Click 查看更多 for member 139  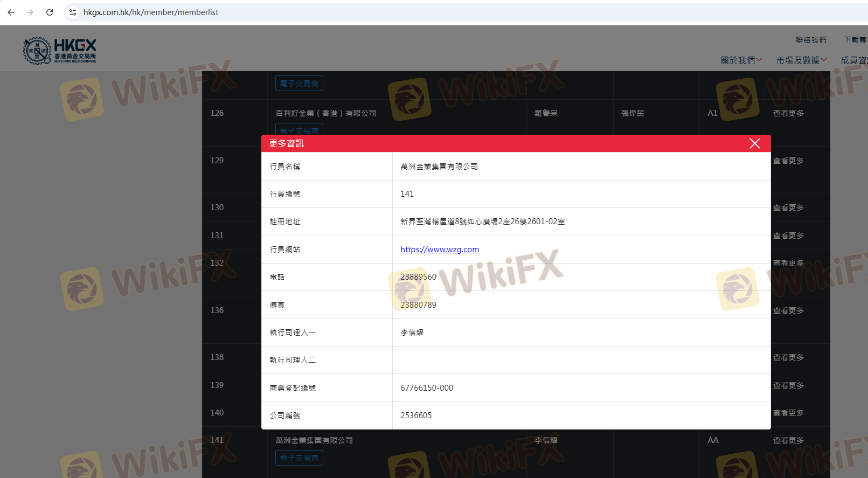tap(788, 385)
